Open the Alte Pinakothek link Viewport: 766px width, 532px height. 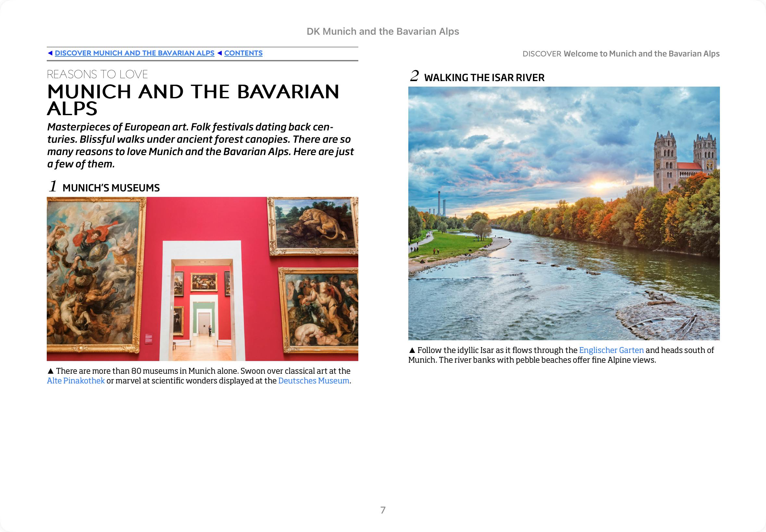tap(76, 381)
